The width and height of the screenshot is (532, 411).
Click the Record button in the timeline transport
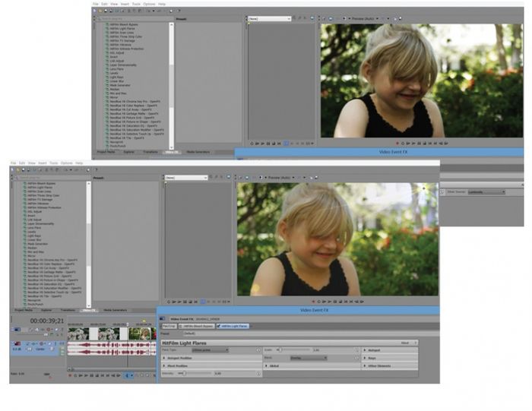[69, 375]
